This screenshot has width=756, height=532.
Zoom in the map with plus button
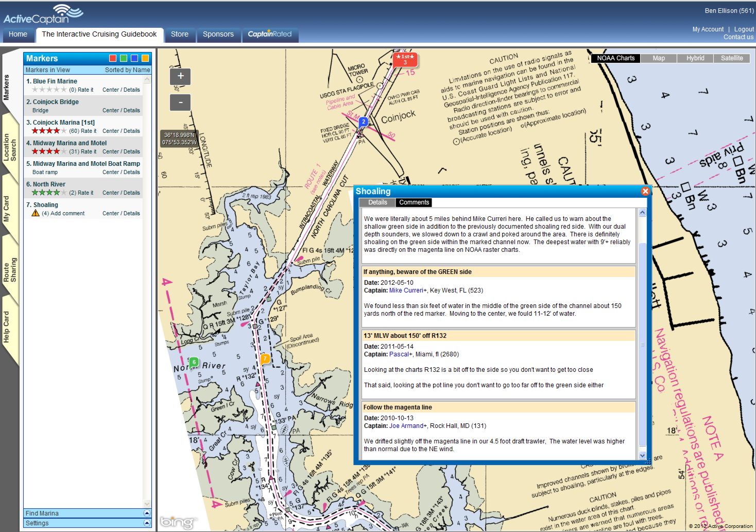click(180, 76)
